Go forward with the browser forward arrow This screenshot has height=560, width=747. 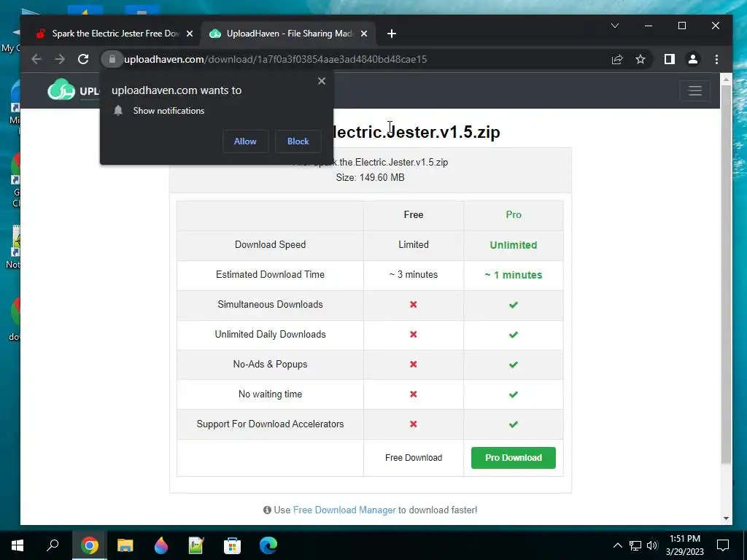[x=60, y=59]
